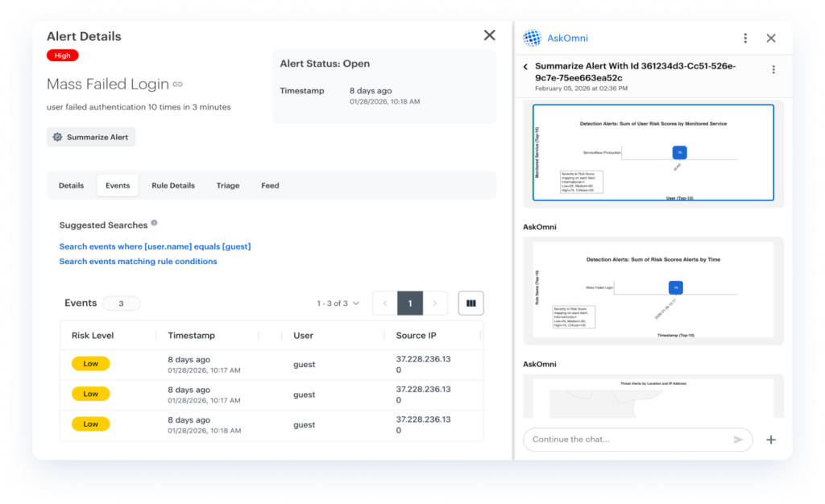Click the AskOmni globe logo

pos(532,38)
